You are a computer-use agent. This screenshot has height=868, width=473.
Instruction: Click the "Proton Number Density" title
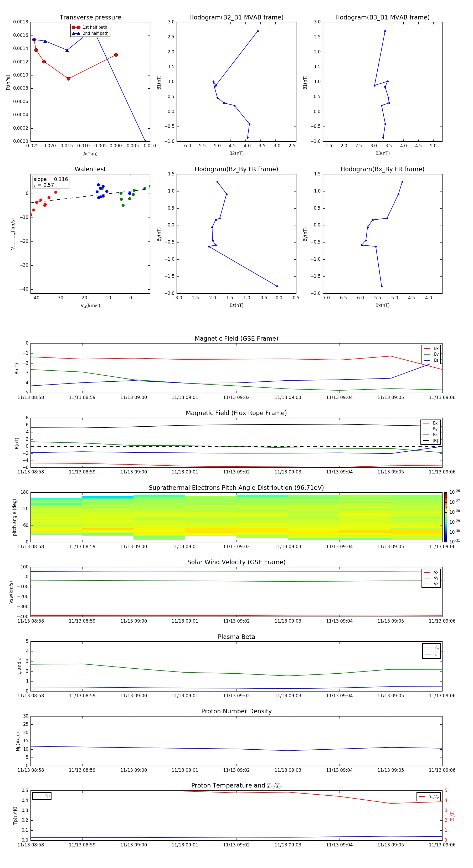236,711
